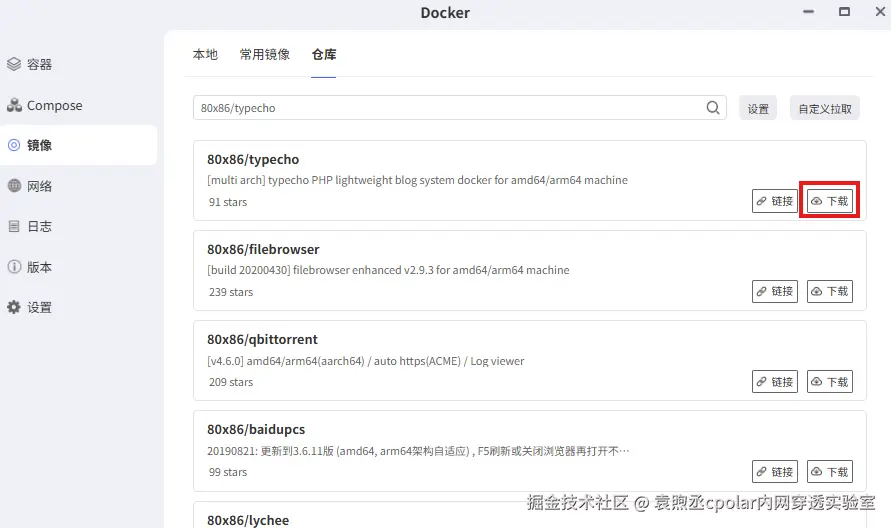Maximize the Docker window

click(844, 12)
